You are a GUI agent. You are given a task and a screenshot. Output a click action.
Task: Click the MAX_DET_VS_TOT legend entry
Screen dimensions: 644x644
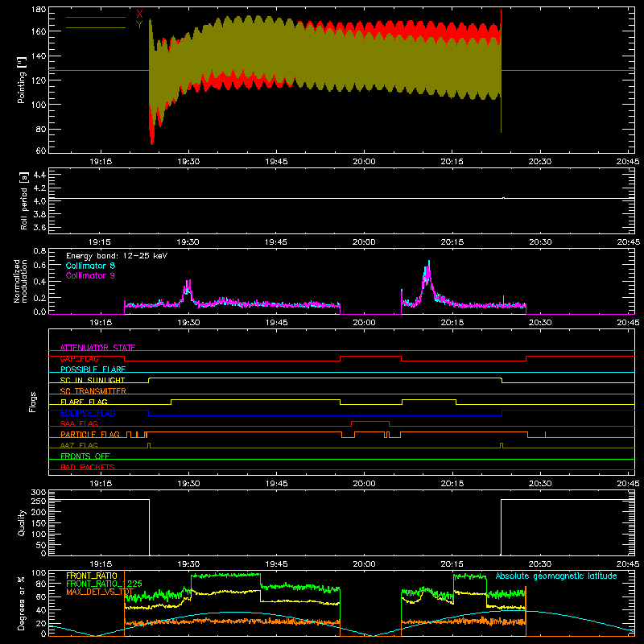(x=100, y=592)
